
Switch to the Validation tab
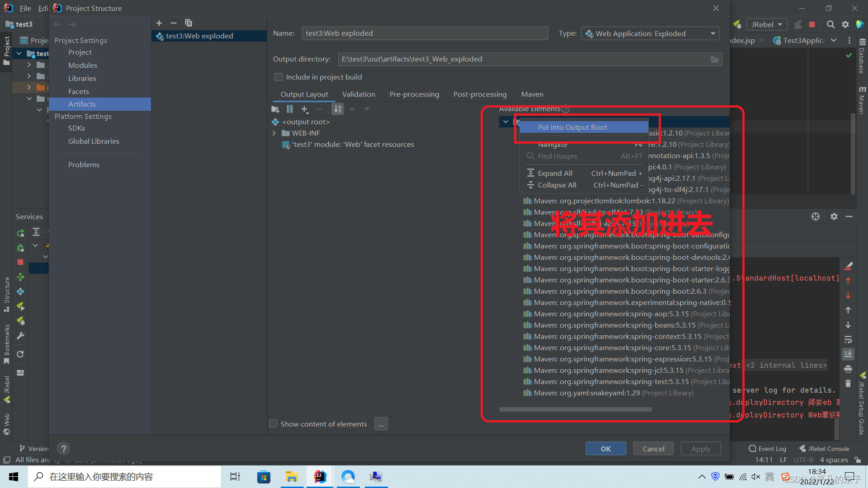click(359, 94)
